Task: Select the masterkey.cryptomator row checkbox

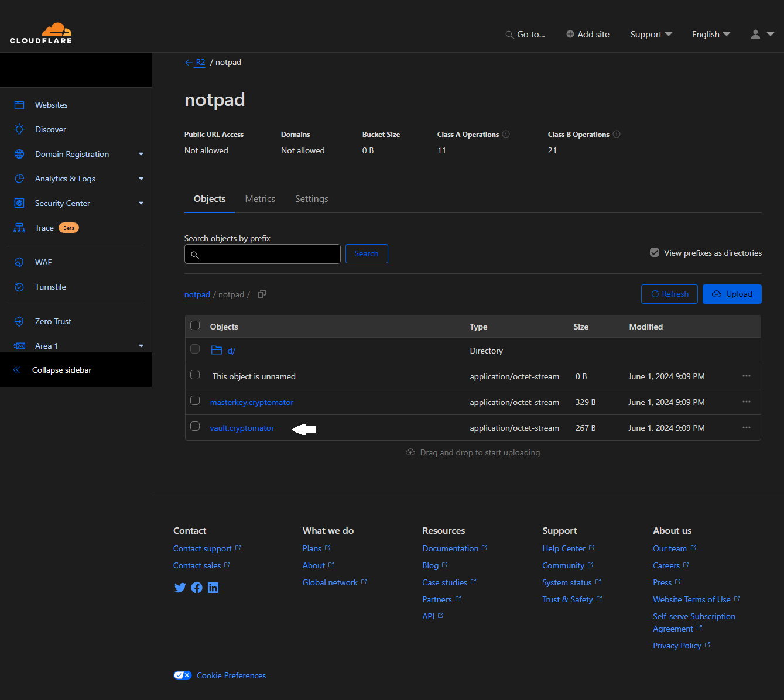Action: point(195,401)
